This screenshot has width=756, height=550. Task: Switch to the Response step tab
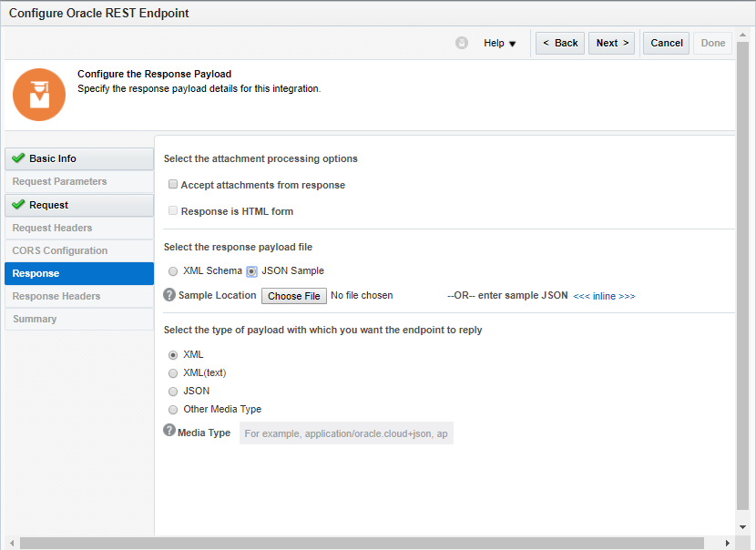[79, 273]
